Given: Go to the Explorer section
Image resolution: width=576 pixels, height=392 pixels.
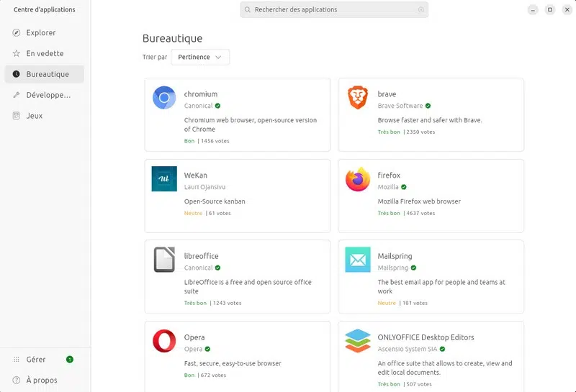Looking at the screenshot, I should tap(41, 32).
